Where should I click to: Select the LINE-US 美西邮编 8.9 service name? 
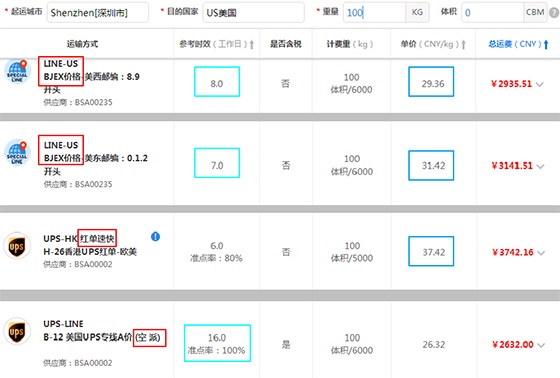click(x=91, y=76)
